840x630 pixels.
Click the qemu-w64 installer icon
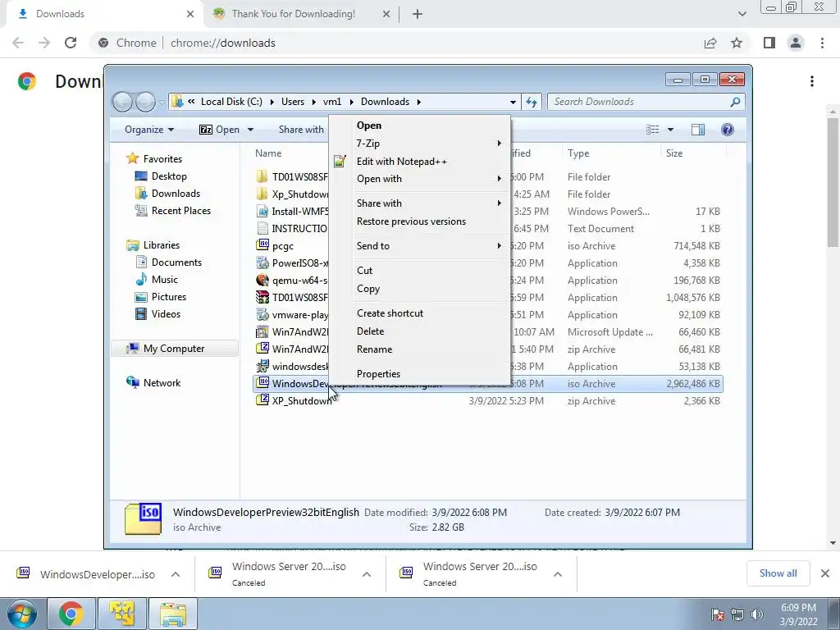[262, 280]
